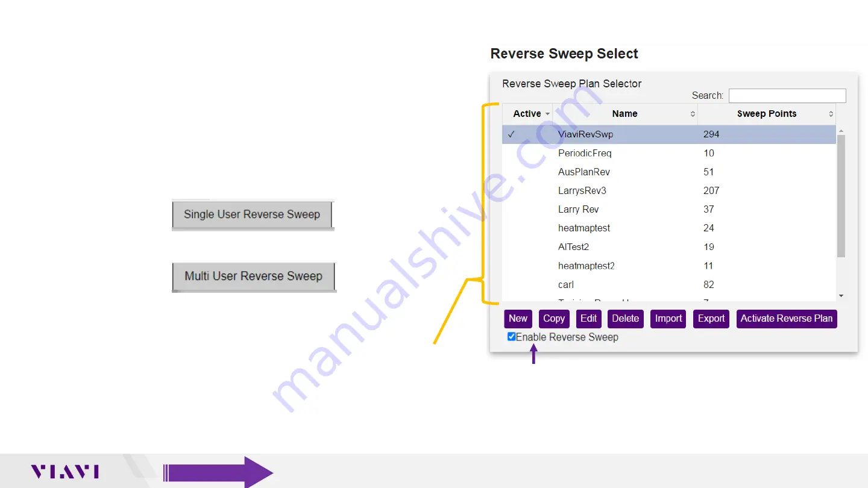Image resolution: width=868 pixels, height=488 pixels.
Task: Click into the Search input field
Action: 787,96
